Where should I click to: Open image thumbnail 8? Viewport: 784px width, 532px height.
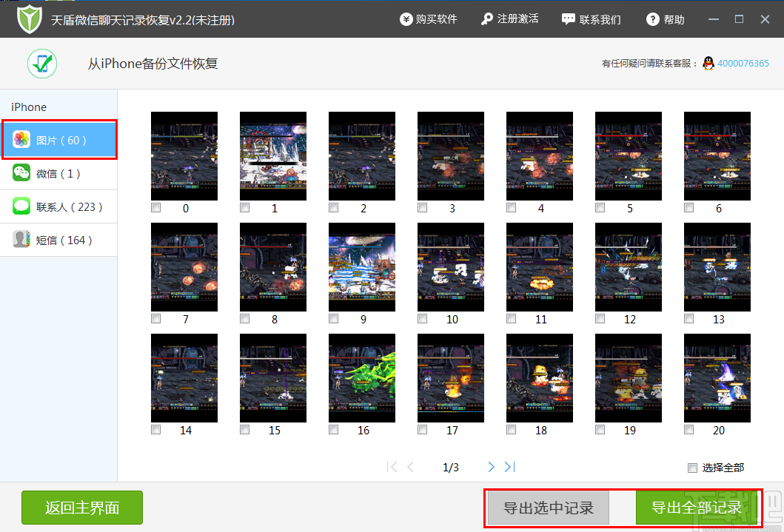(273, 267)
